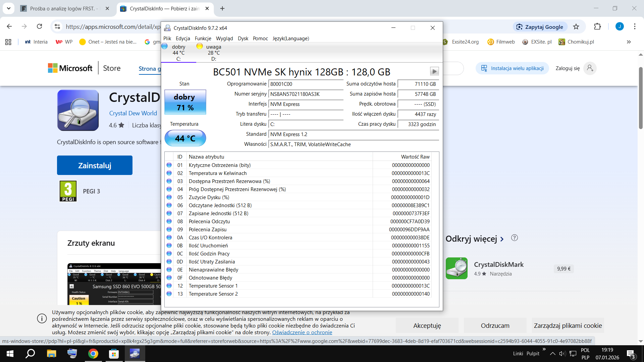Screen dimensions: 644x362
Task: Open the Język(Language) menu
Action: coord(290,39)
